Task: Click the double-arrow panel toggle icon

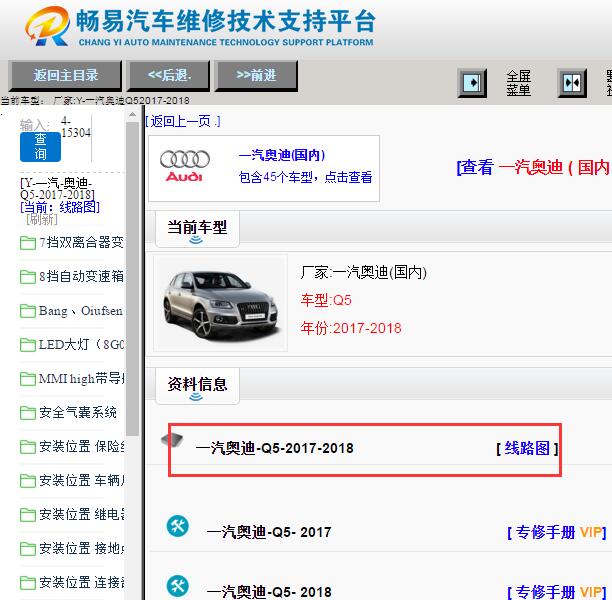Action: pos(572,83)
